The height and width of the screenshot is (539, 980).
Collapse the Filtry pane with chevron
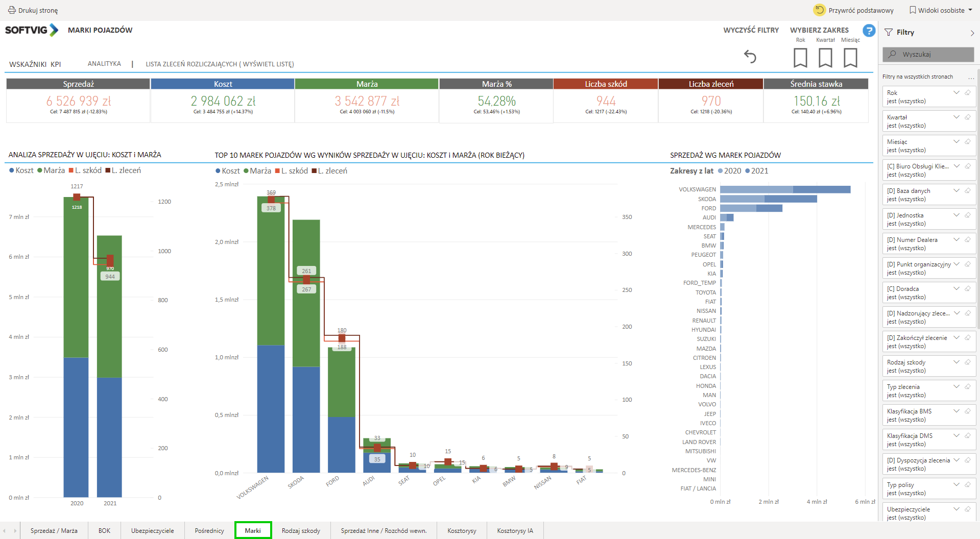[972, 33]
